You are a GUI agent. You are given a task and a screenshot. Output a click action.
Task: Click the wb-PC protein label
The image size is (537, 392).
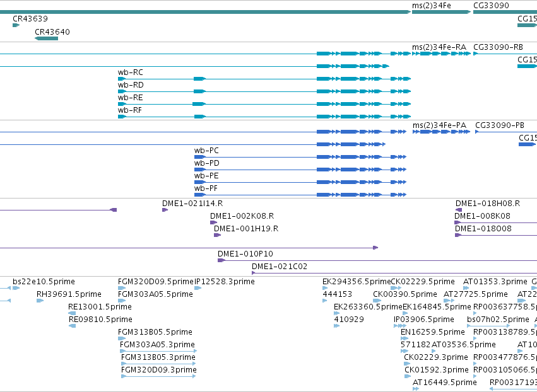(206, 151)
